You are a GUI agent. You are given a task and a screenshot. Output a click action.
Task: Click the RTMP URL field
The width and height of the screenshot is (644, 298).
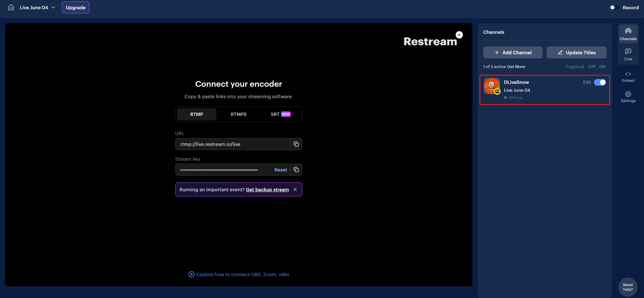tap(233, 144)
